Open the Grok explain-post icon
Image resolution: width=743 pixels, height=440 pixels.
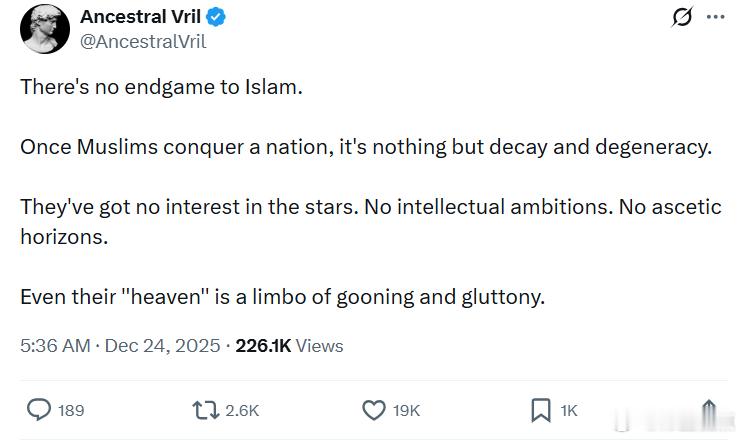pyautogui.click(x=682, y=18)
